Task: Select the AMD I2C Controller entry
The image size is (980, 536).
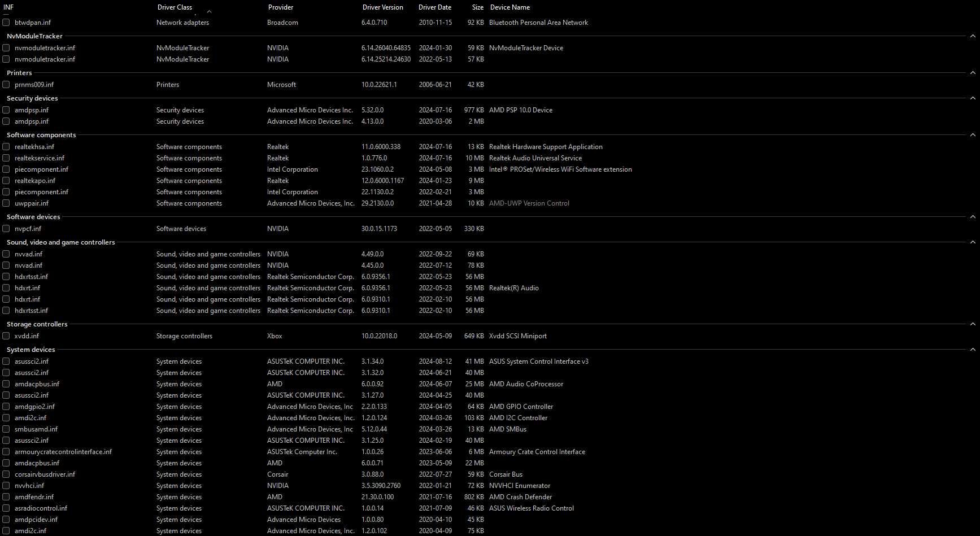Action: pyautogui.click(x=519, y=418)
